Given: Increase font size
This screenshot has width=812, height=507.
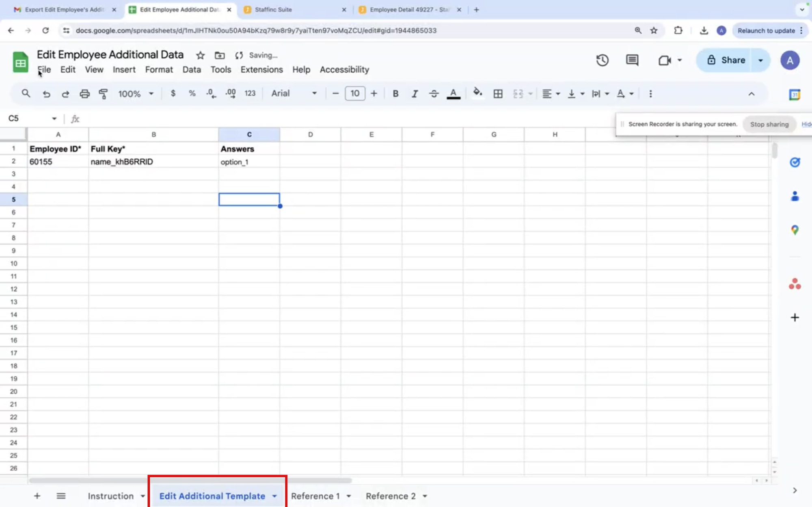Looking at the screenshot, I should [x=374, y=94].
